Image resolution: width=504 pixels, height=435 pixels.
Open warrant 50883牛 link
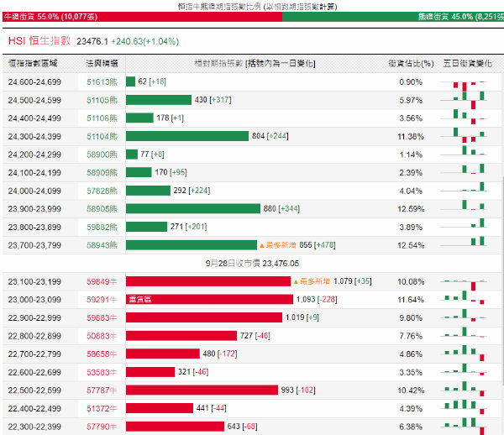tap(102, 336)
